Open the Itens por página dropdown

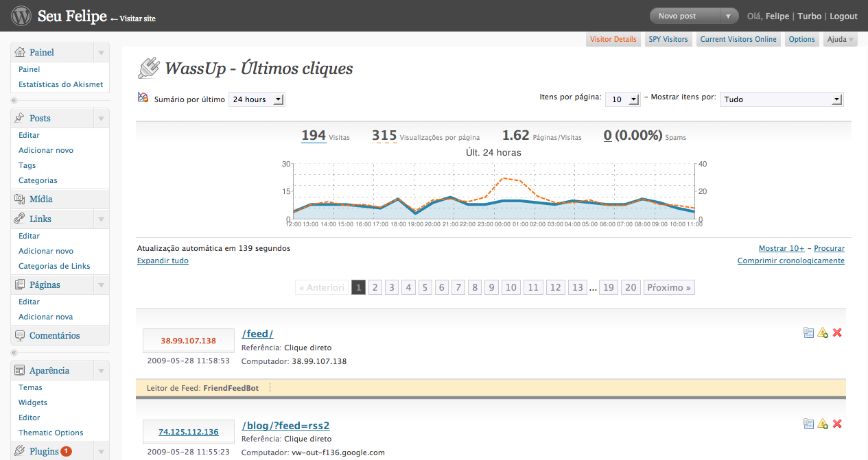click(x=622, y=99)
